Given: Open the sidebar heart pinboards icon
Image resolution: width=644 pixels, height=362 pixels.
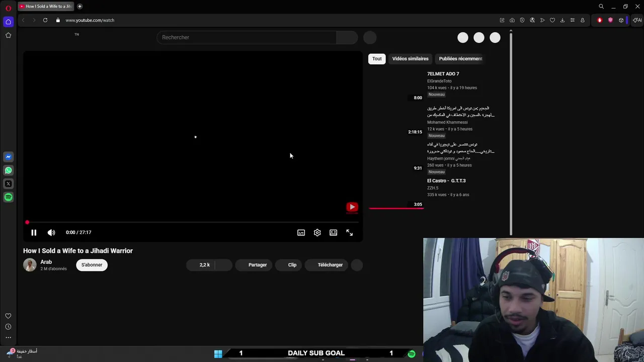Looking at the screenshot, I should (8, 316).
